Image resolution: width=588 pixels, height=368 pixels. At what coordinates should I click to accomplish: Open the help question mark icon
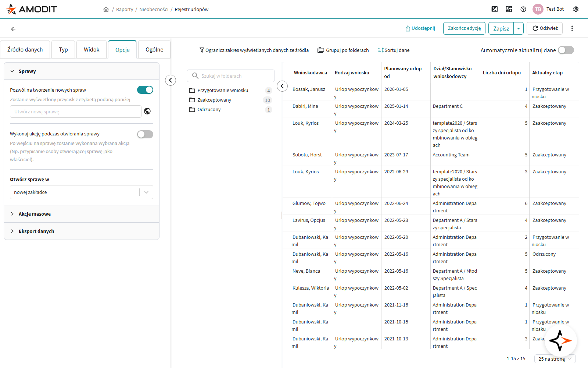coord(523,9)
